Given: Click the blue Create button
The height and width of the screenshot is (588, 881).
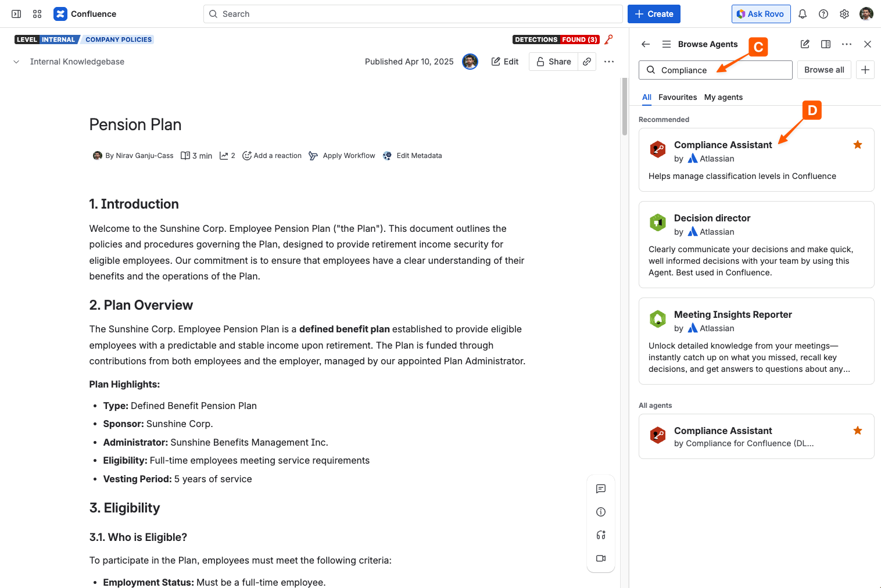Looking at the screenshot, I should coord(654,14).
